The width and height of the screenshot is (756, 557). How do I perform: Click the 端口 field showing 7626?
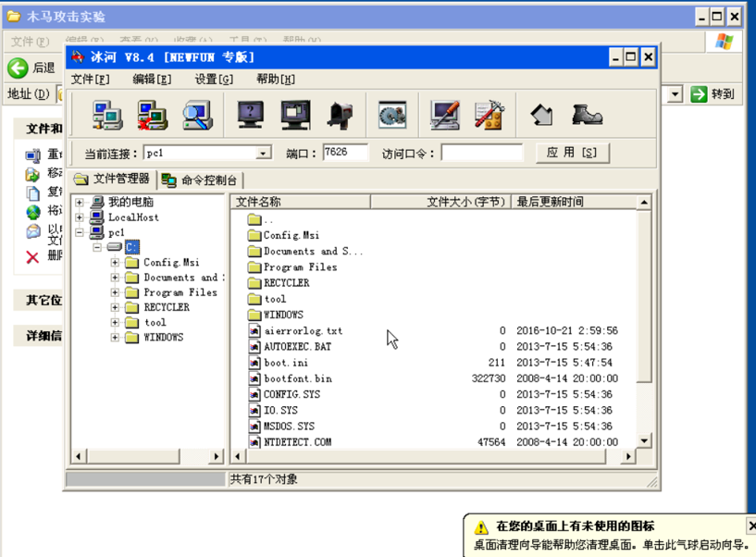(345, 153)
